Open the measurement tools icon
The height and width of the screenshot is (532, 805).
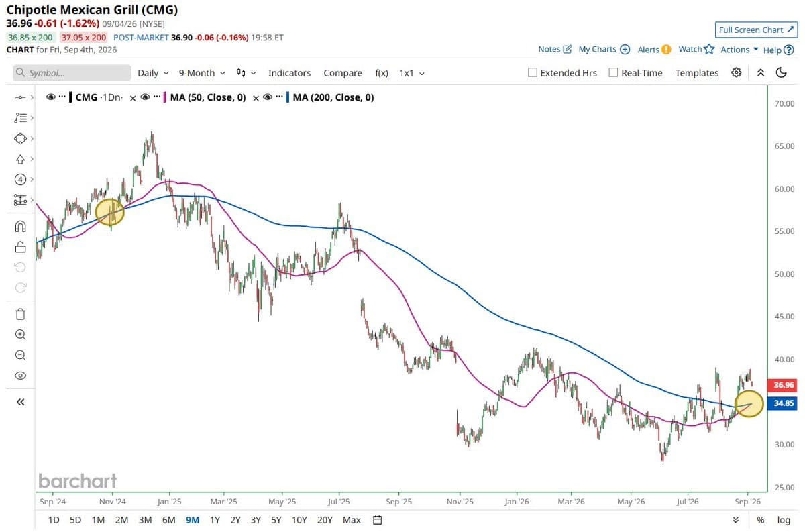[20, 200]
